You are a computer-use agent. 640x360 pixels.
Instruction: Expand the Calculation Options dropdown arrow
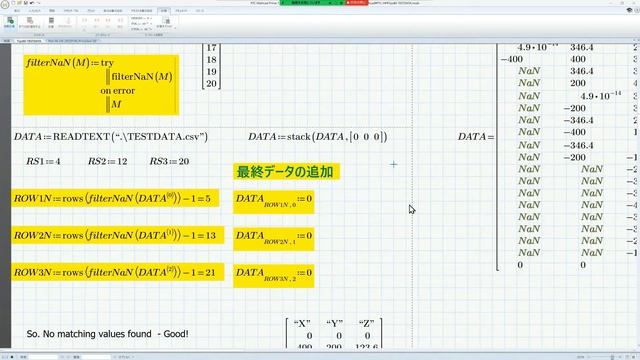(175, 28)
